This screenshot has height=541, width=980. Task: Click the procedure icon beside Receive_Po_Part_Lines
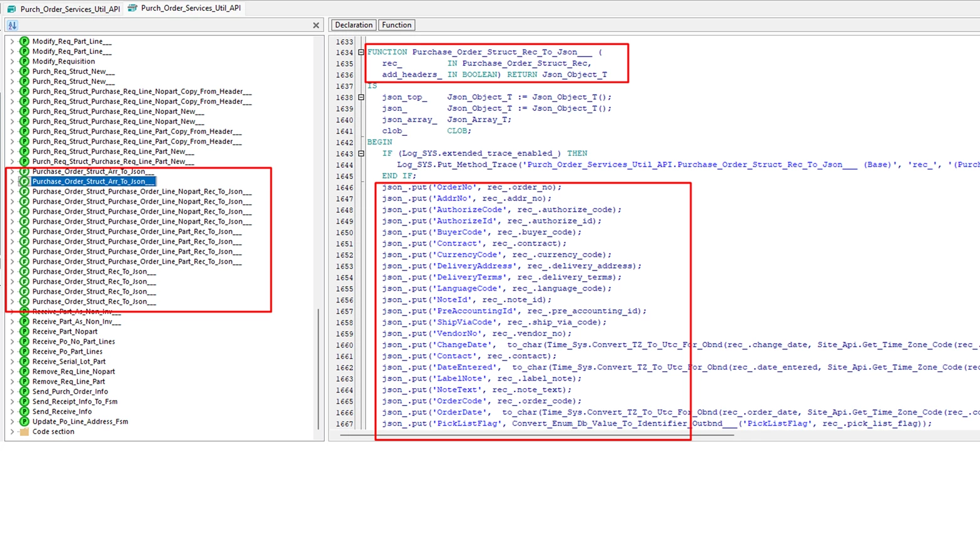click(24, 351)
